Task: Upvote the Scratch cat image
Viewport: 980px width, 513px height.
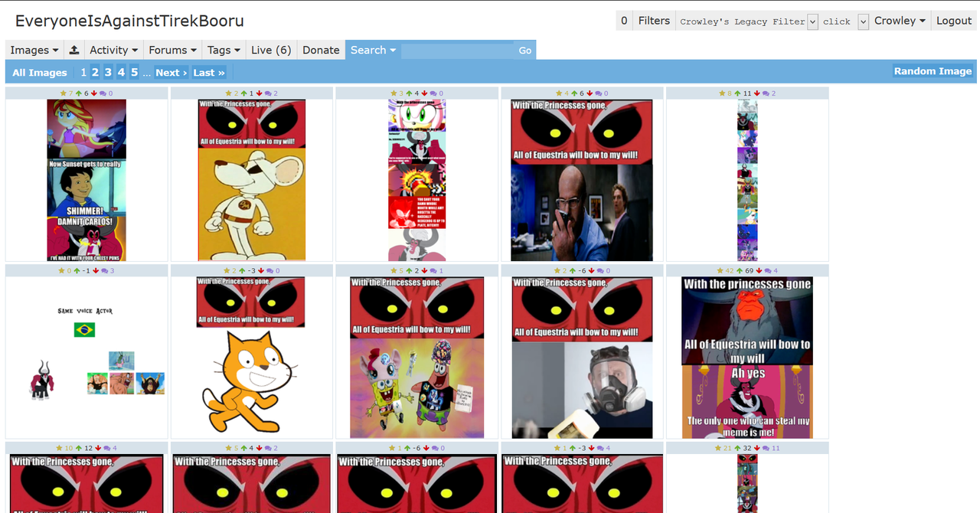Action: coord(243,271)
